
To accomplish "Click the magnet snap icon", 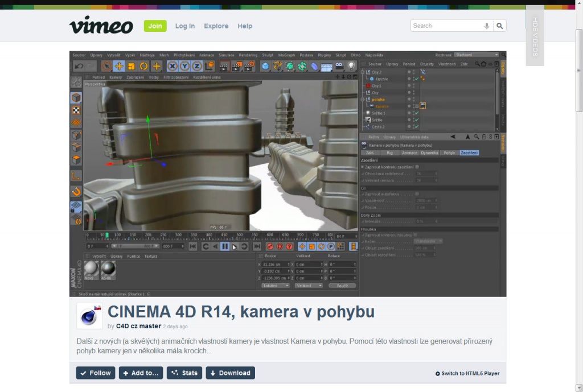I will click(x=76, y=192).
